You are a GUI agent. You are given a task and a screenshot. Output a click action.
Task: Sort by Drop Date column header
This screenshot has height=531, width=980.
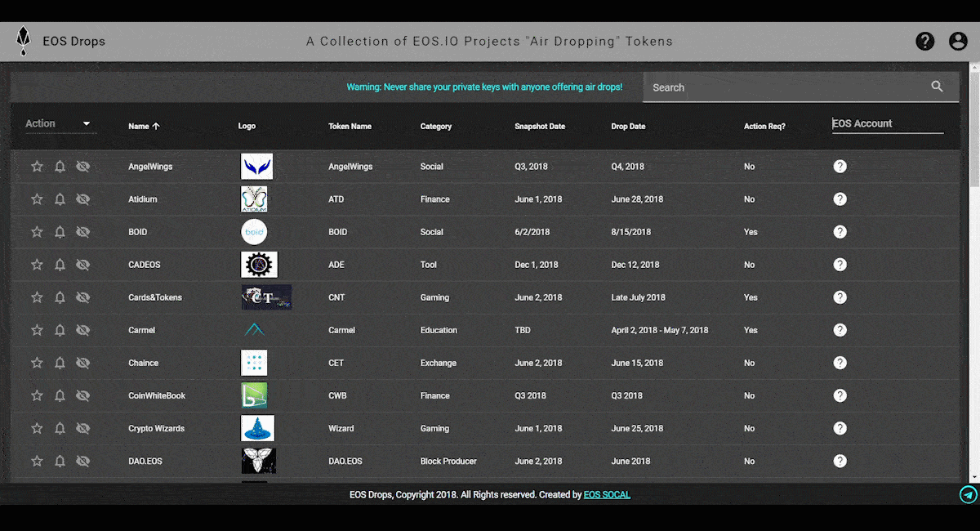coord(628,127)
